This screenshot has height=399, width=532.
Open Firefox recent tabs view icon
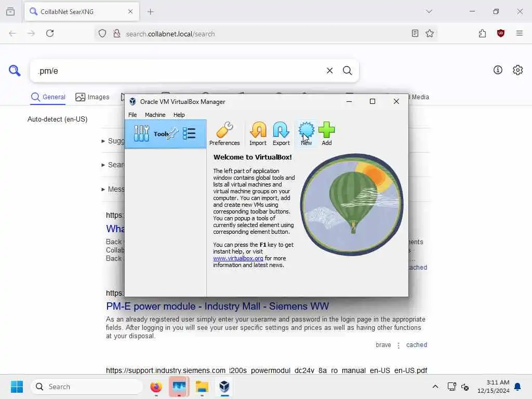(x=10, y=11)
